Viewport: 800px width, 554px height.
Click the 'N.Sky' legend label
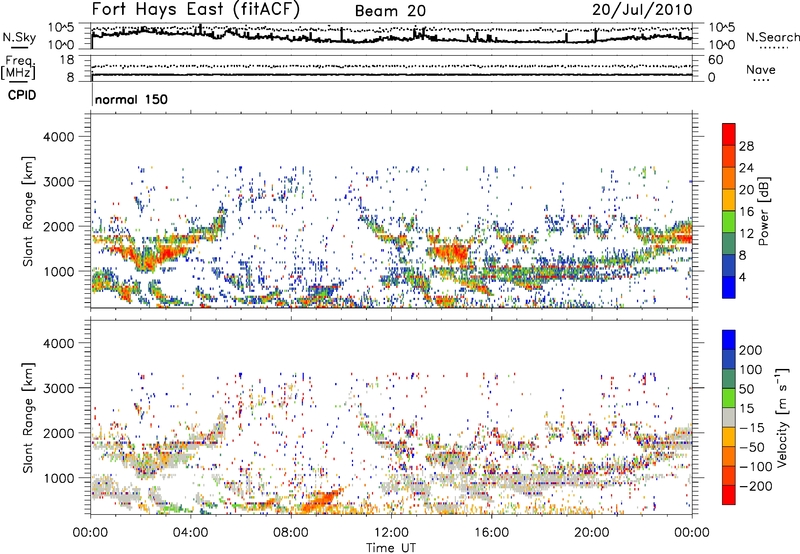pyautogui.click(x=19, y=37)
